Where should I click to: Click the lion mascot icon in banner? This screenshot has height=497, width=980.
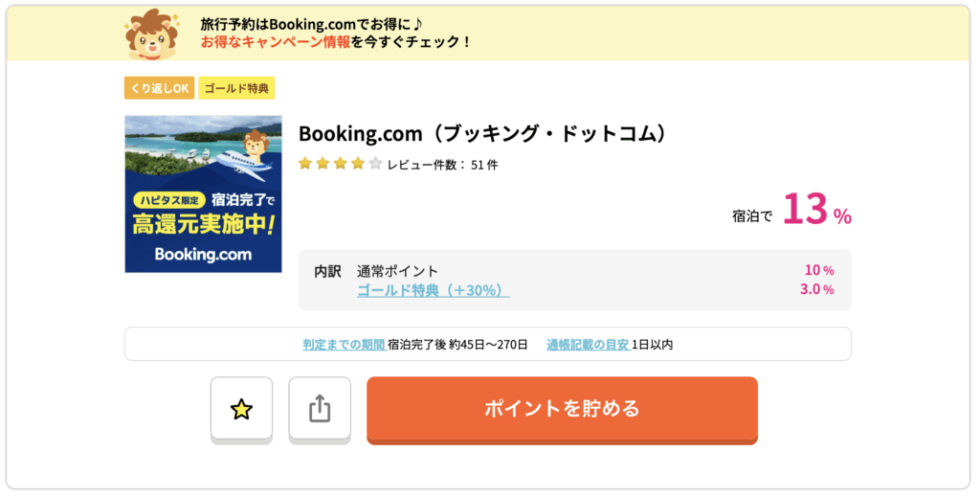151,34
